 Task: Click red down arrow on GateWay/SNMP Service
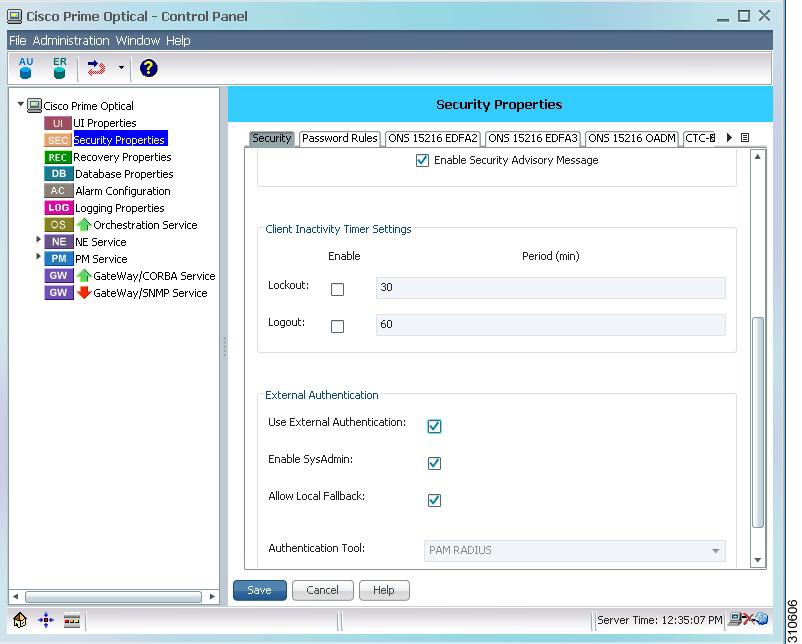(84, 293)
